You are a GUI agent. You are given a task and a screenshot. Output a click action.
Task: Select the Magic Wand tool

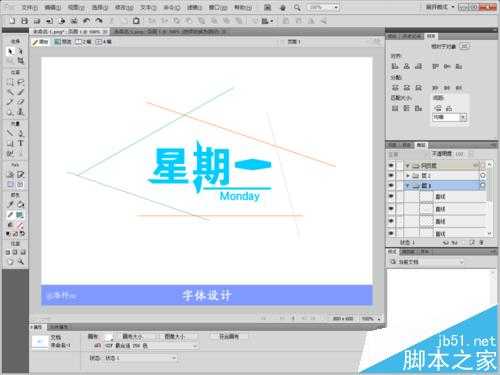[10, 92]
